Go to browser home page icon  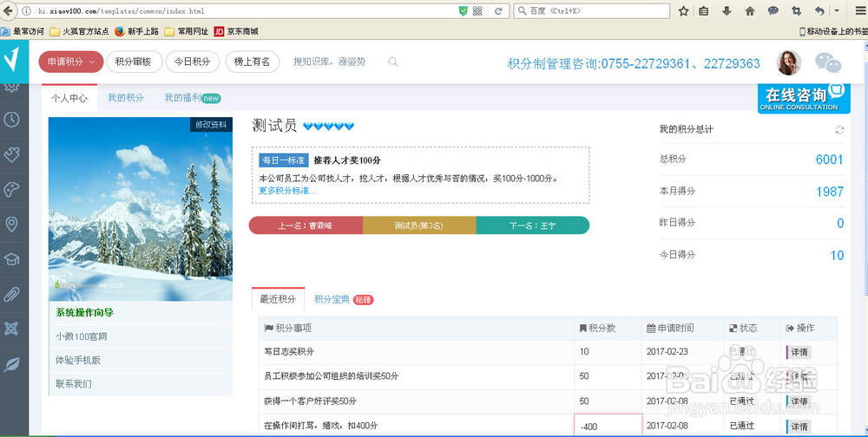750,11
